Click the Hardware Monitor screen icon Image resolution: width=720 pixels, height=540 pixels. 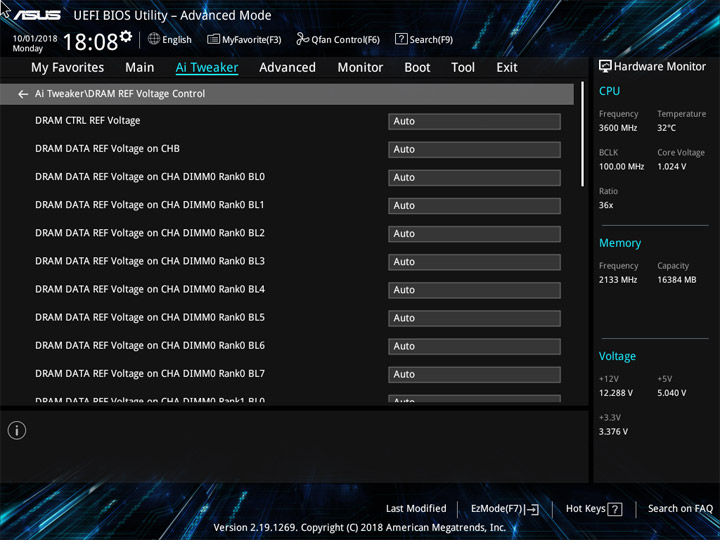605,66
